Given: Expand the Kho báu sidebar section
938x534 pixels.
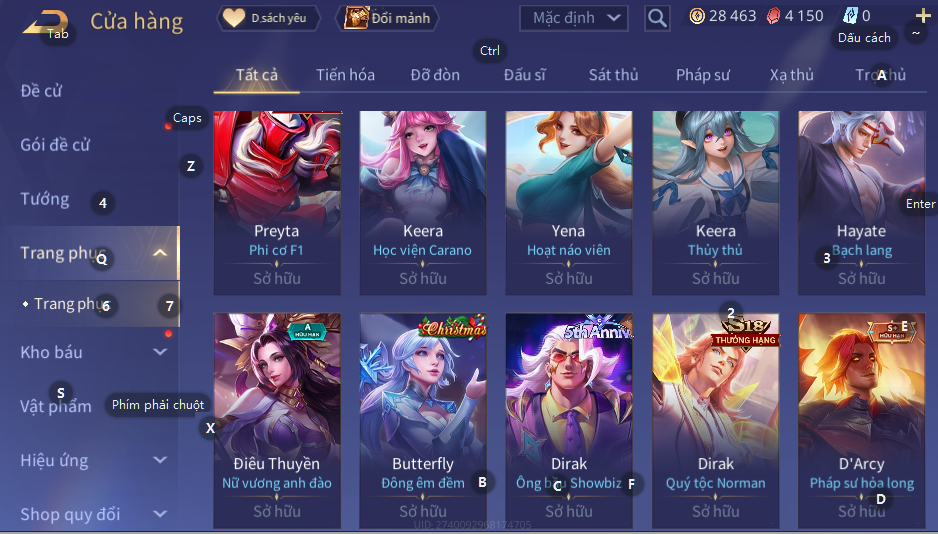Looking at the screenshot, I should click(x=160, y=352).
